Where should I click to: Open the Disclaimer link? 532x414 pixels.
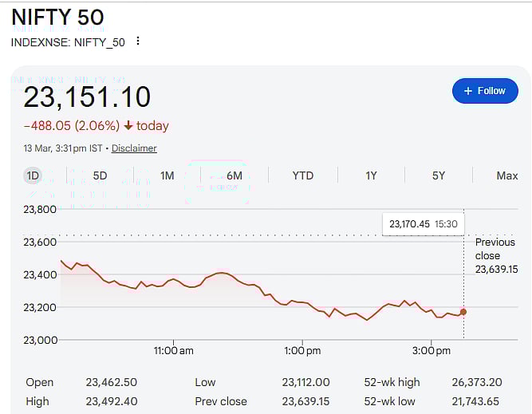[x=134, y=148]
